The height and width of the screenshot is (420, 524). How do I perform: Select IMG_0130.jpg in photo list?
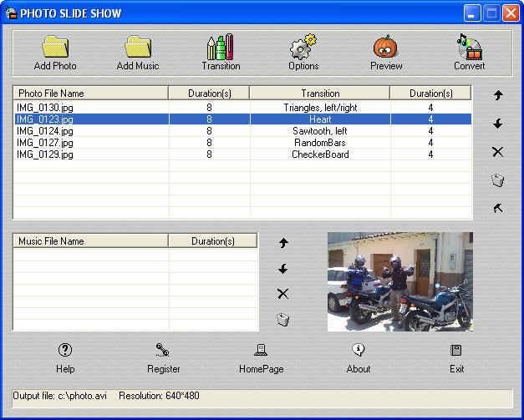(x=45, y=108)
